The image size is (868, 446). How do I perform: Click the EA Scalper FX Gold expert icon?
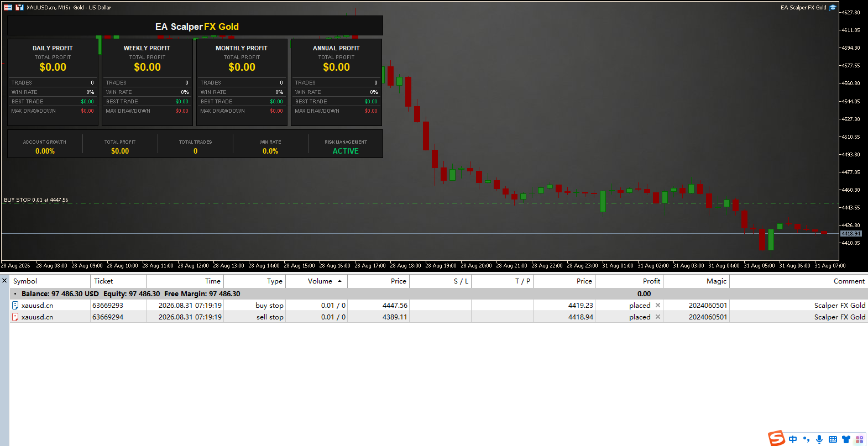pos(833,8)
